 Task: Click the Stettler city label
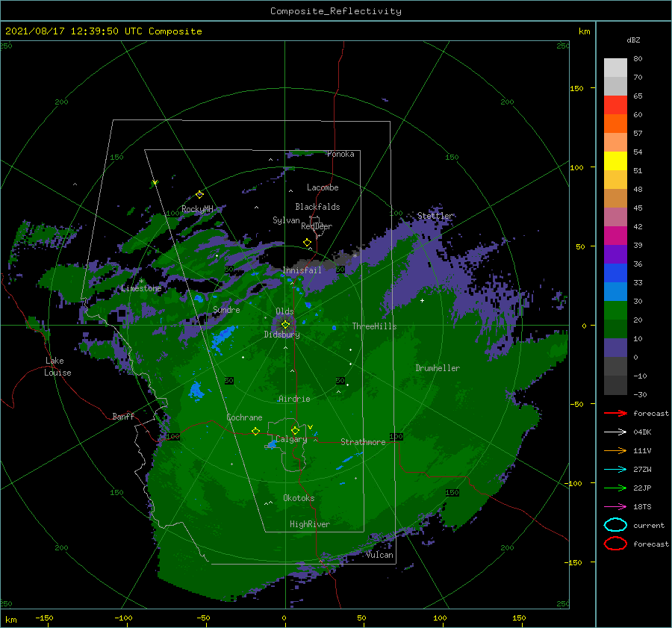coord(435,216)
